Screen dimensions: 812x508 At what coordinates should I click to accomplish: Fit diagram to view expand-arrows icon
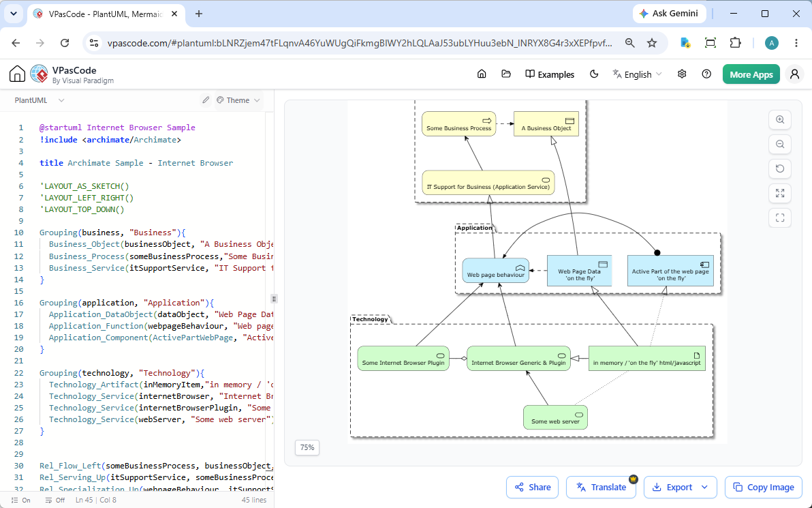pos(780,194)
